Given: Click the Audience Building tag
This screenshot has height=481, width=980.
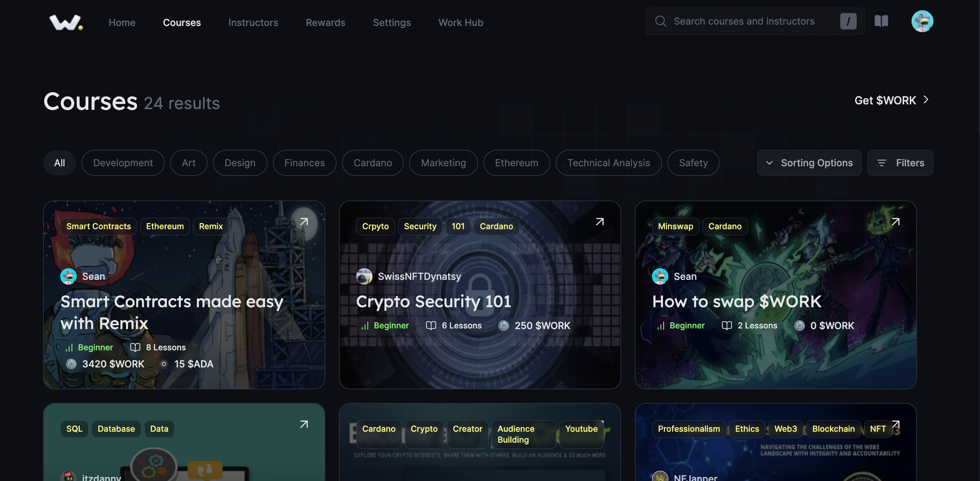Looking at the screenshot, I should [524, 434].
